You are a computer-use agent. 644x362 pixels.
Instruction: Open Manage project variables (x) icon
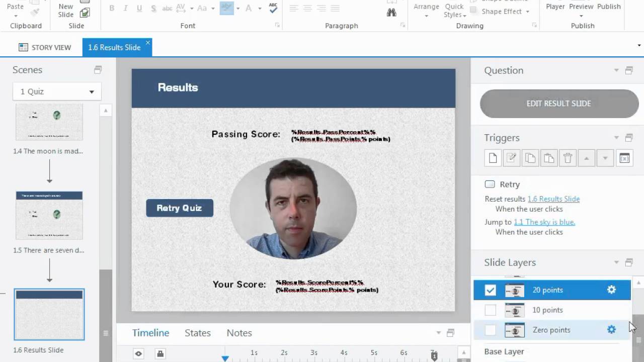click(624, 158)
